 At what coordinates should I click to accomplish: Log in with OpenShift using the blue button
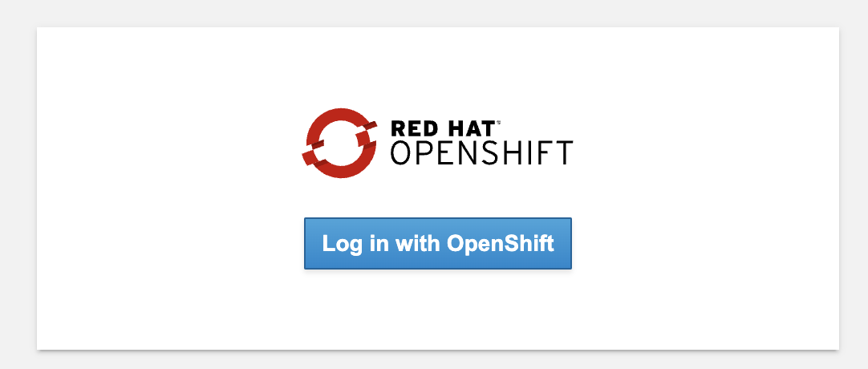tap(438, 243)
